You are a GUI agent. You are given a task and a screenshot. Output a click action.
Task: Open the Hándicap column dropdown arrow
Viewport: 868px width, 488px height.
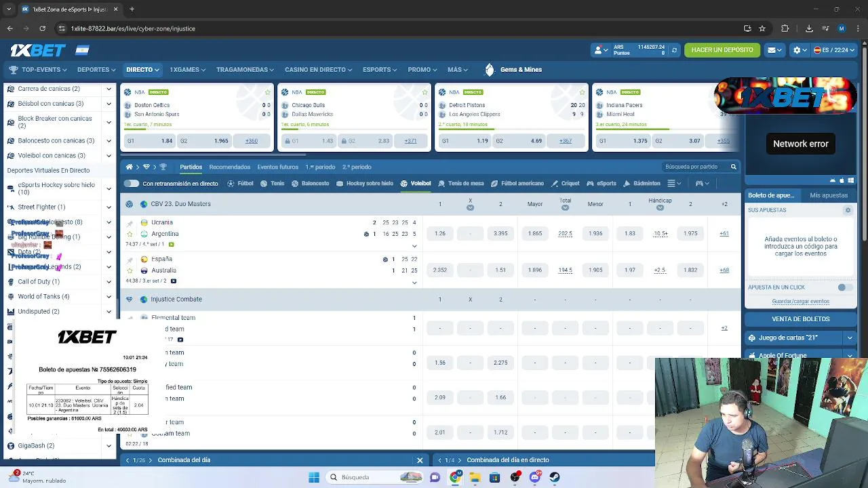[x=660, y=207]
